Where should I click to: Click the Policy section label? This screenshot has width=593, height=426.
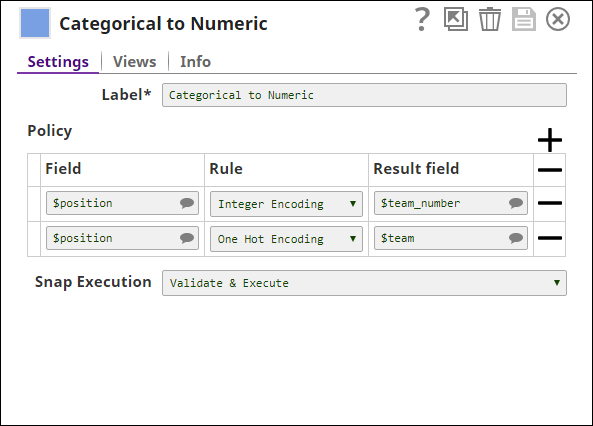click(50, 131)
